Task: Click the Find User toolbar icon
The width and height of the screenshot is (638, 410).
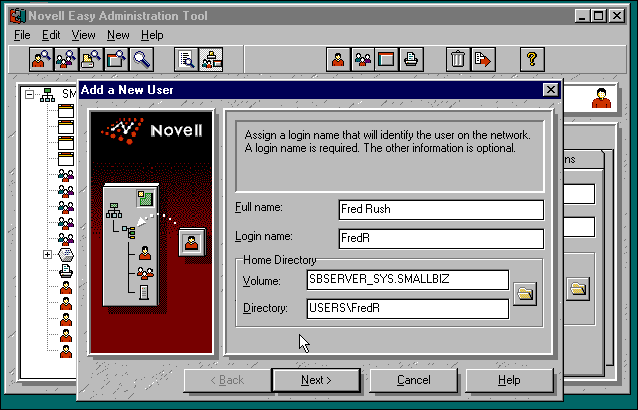Action: [42, 59]
